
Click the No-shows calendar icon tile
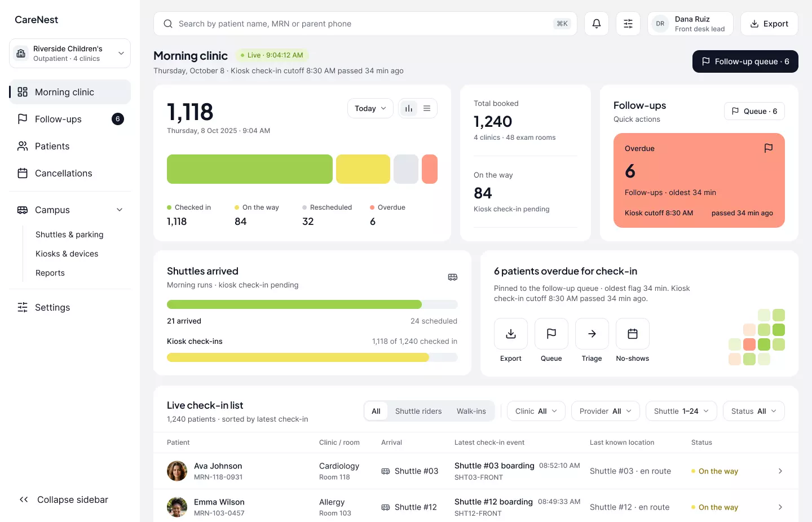(633, 334)
